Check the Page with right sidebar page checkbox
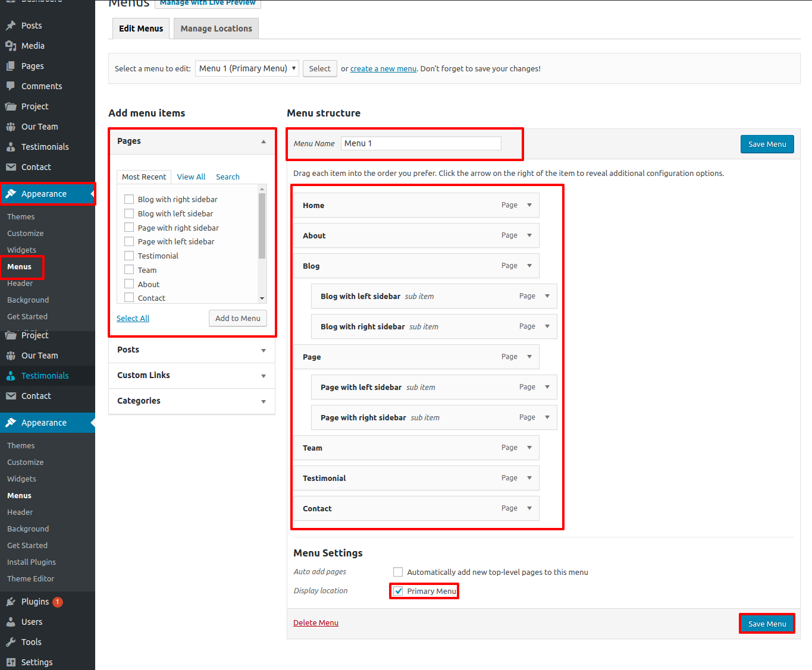The image size is (812, 670). [x=129, y=228]
